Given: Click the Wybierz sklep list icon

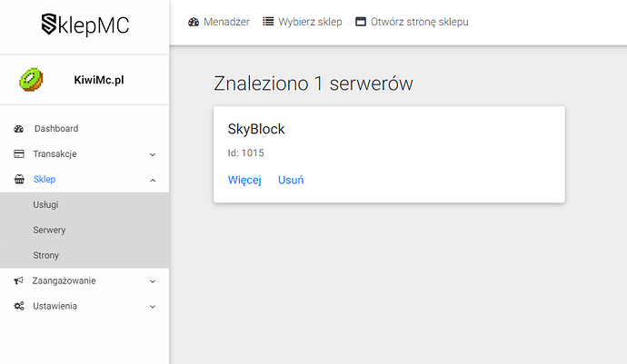Looking at the screenshot, I should [x=268, y=22].
